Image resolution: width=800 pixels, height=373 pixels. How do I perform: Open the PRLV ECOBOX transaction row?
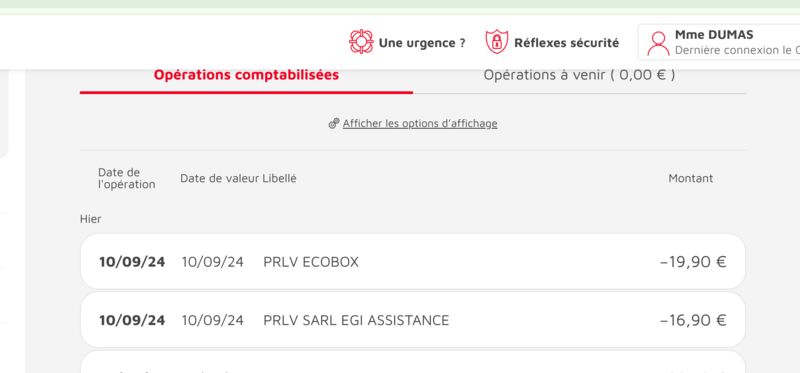pos(413,262)
